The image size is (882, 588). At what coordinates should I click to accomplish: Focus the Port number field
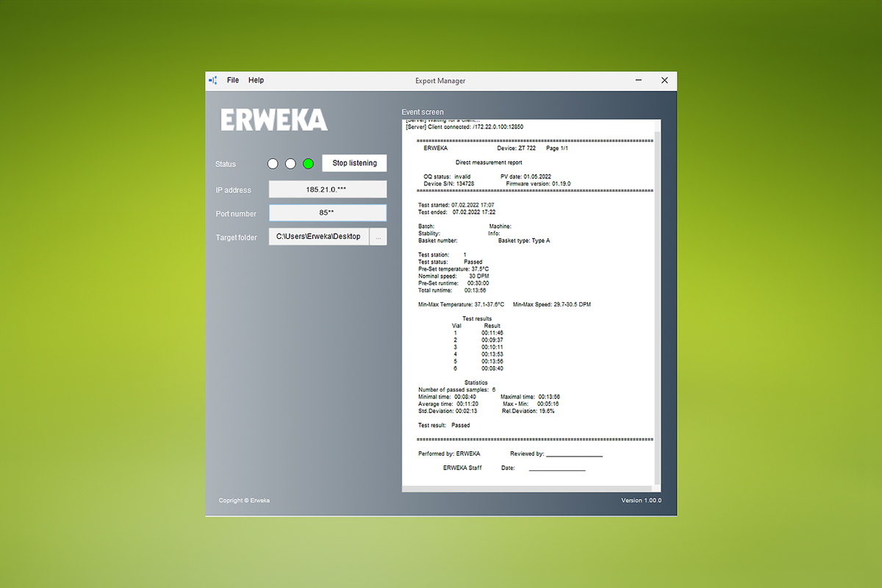327,213
